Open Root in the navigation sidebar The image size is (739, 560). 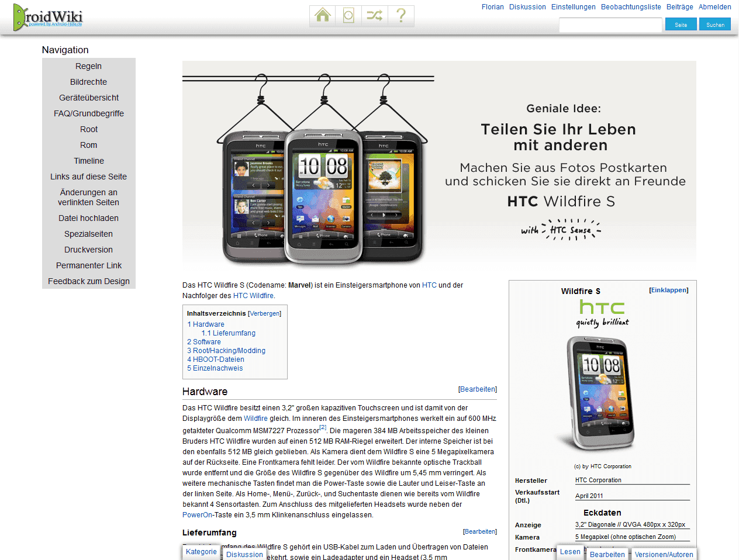[x=88, y=129]
